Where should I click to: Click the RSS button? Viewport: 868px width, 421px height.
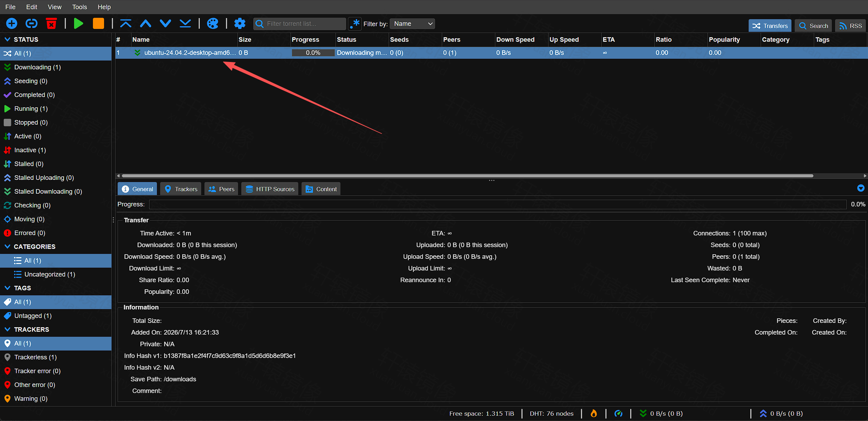coord(850,26)
